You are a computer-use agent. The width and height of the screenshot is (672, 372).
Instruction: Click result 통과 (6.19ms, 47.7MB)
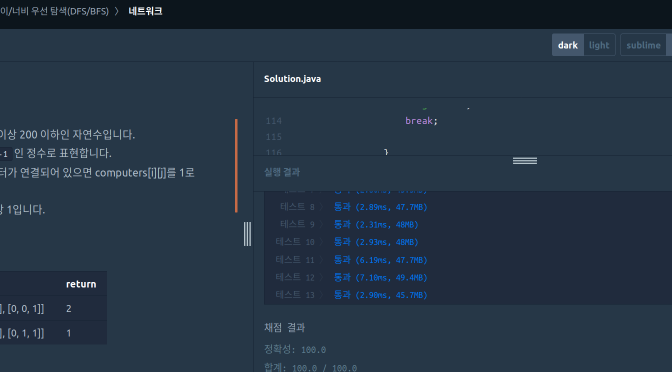(x=381, y=260)
